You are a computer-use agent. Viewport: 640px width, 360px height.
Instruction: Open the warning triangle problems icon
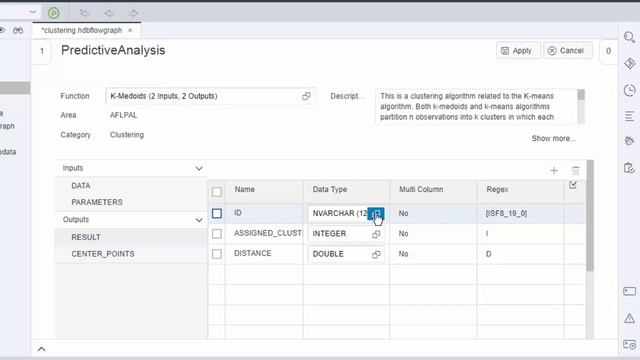pos(629,318)
